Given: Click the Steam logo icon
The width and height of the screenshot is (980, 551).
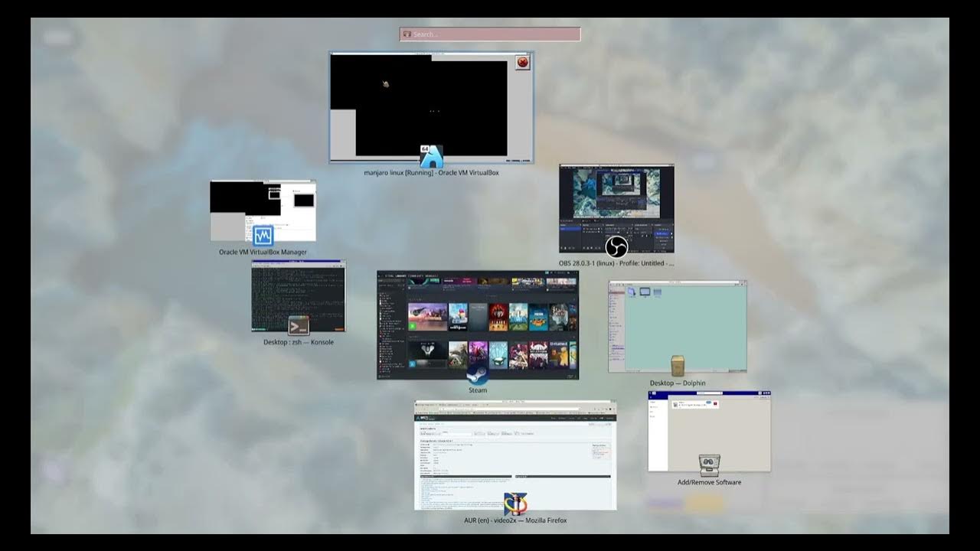Looking at the screenshot, I should coord(478,373).
